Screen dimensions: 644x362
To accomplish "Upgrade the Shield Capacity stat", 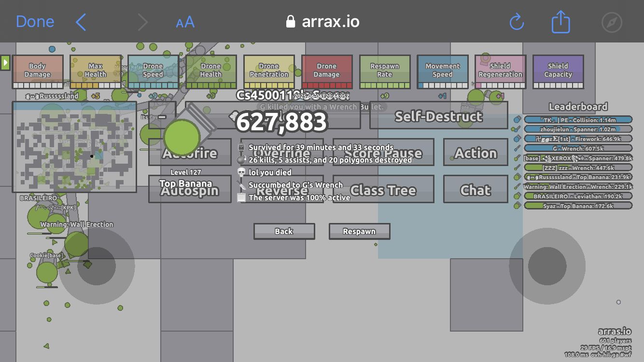I will point(559,72).
